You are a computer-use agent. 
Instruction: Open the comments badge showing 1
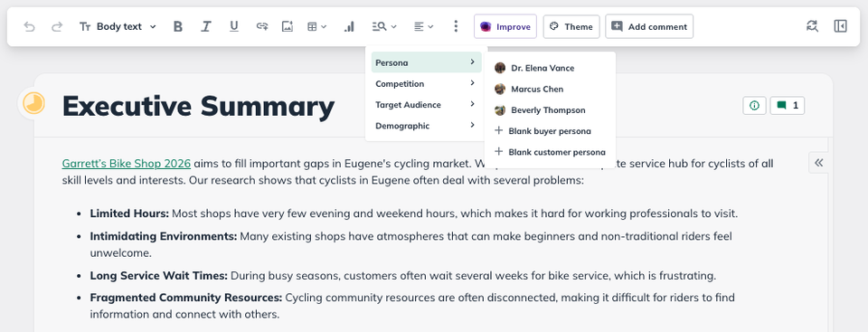788,105
